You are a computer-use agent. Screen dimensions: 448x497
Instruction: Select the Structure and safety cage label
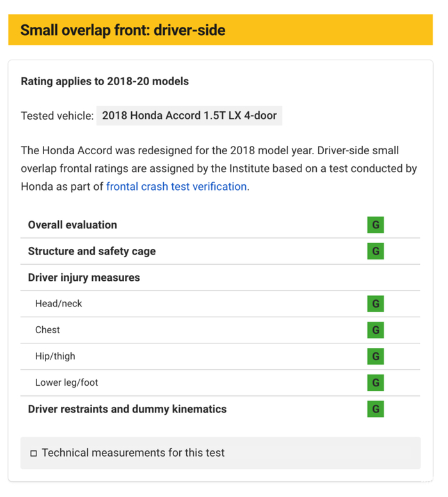coord(92,251)
